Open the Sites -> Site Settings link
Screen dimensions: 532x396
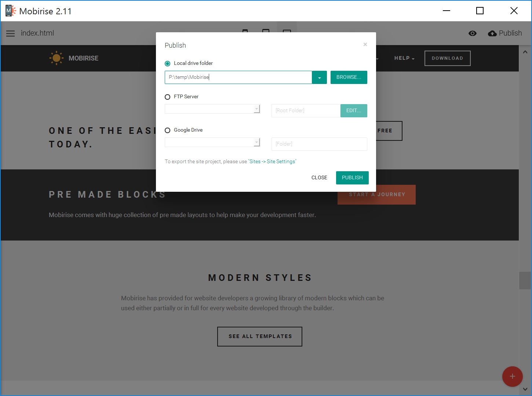272,162
